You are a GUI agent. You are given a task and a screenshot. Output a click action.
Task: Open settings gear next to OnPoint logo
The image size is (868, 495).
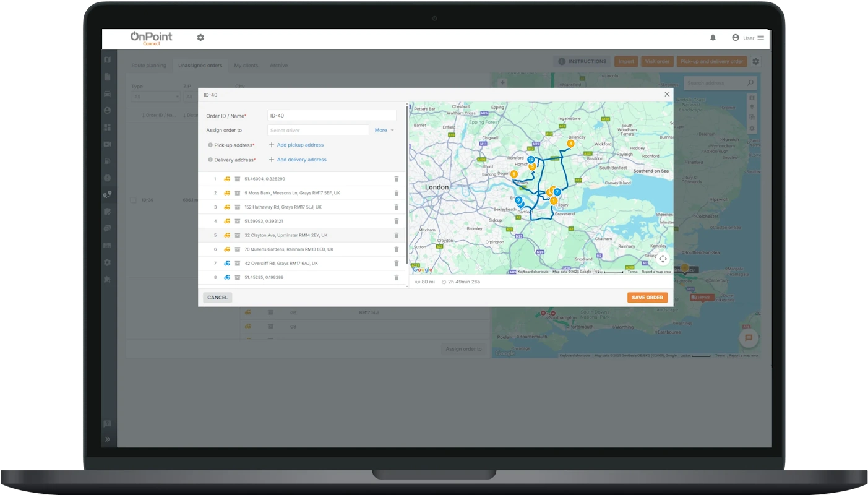pyautogui.click(x=200, y=38)
